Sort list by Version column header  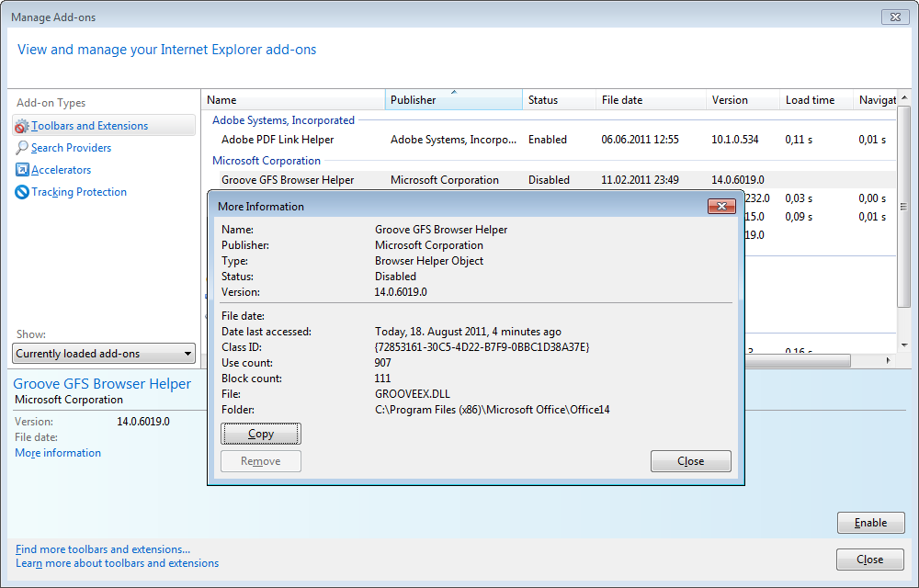click(x=743, y=100)
